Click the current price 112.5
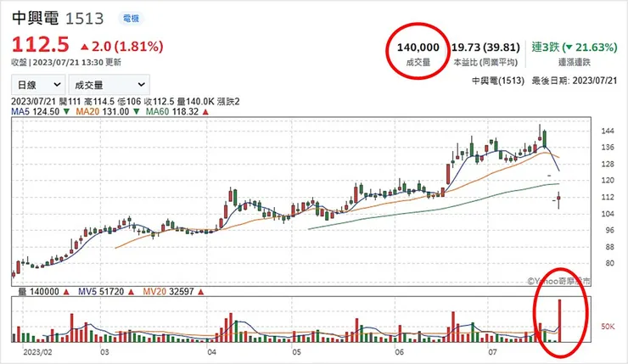The width and height of the screenshot is (628, 364). coord(41,44)
